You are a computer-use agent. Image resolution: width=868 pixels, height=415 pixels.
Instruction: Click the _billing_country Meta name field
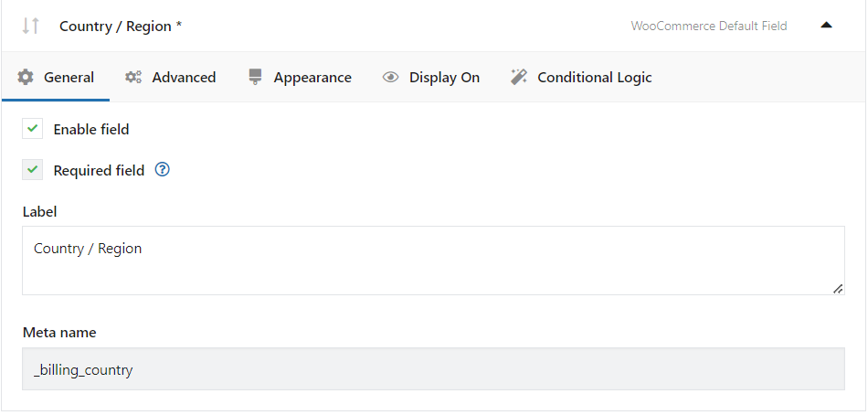[x=433, y=369]
